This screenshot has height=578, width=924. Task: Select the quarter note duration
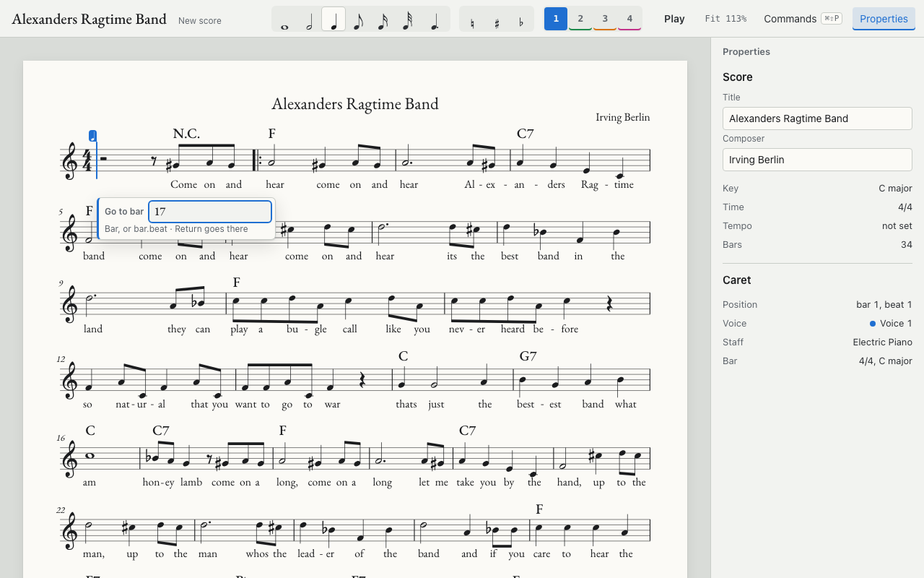tap(334, 19)
